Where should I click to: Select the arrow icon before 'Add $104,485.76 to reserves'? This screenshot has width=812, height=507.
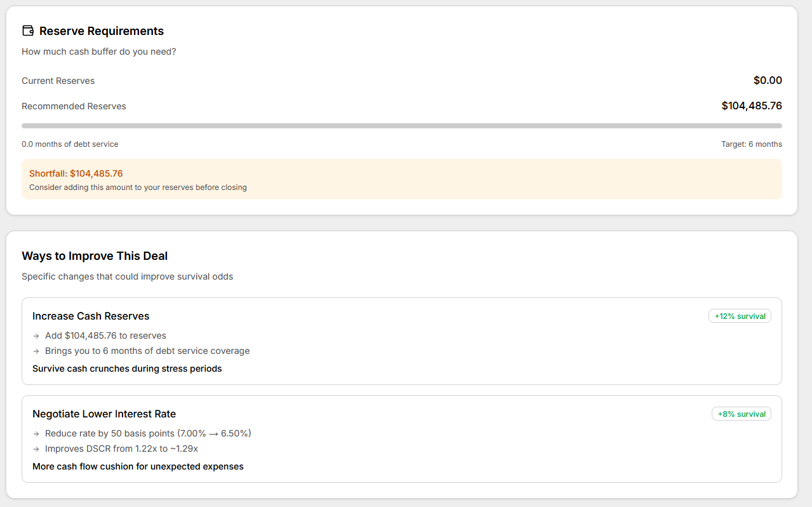click(x=36, y=335)
